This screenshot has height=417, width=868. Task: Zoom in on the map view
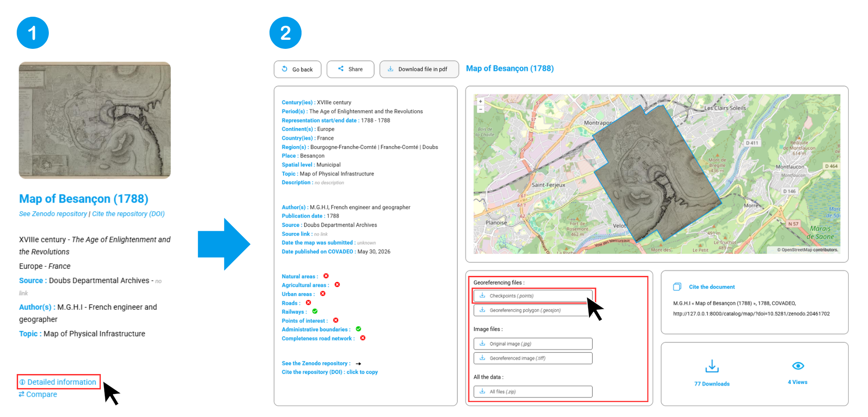[x=481, y=101]
